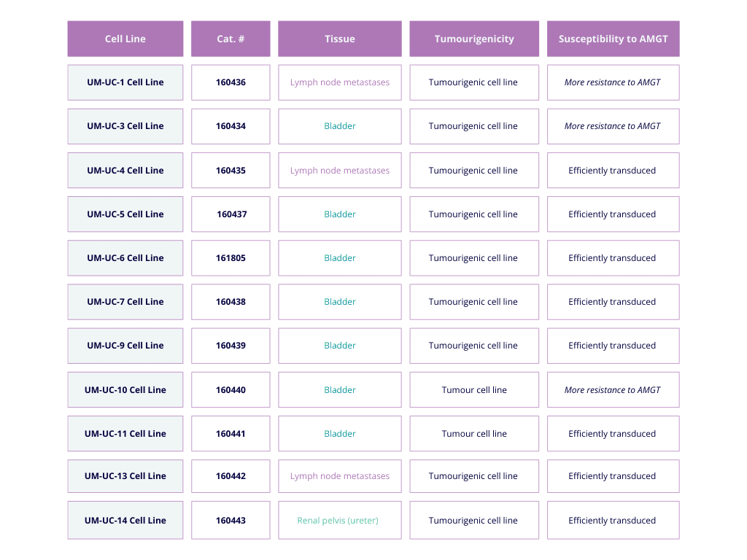Click the UM-UC-6 Cell Line link

[x=125, y=258]
